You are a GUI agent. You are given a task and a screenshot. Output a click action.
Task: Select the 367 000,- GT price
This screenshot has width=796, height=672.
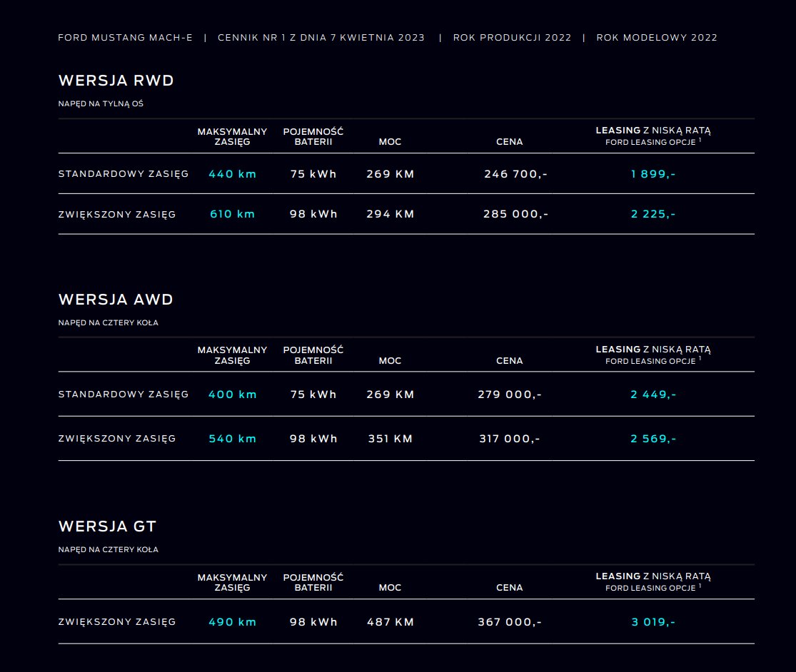pyautogui.click(x=509, y=622)
